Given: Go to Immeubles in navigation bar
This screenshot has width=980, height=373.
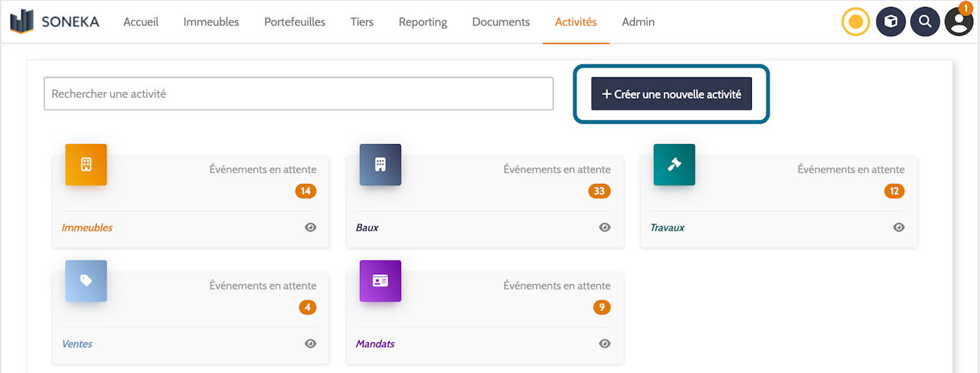Looking at the screenshot, I should click(211, 22).
